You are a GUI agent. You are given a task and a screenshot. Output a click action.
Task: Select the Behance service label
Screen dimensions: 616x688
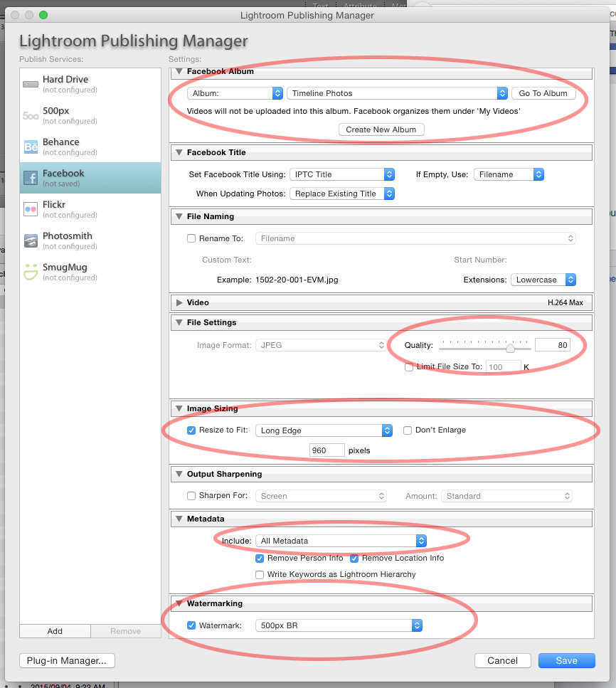coord(61,142)
